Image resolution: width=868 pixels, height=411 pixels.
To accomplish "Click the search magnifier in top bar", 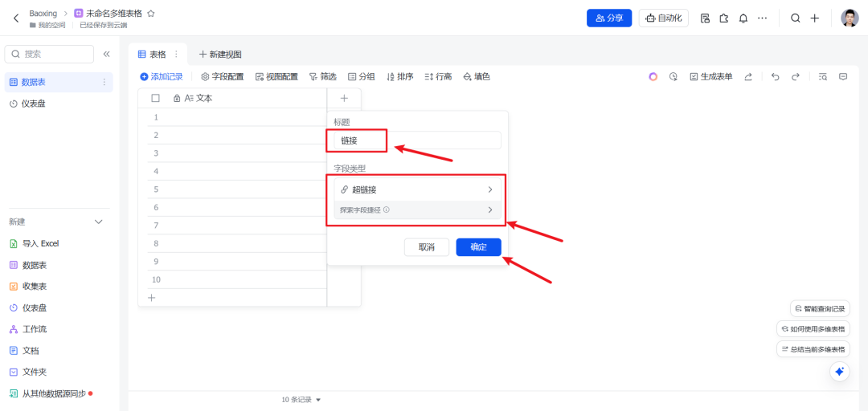I will (x=795, y=18).
